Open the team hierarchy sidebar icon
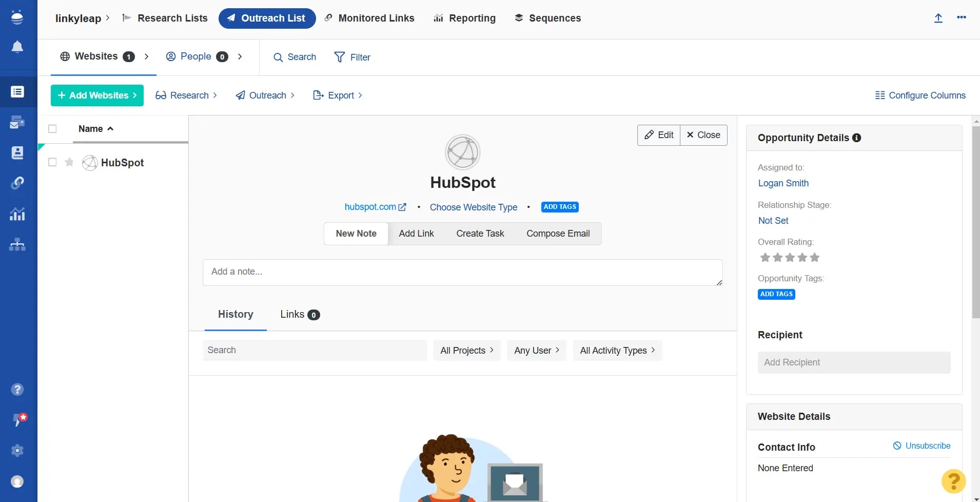 pos(17,244)
